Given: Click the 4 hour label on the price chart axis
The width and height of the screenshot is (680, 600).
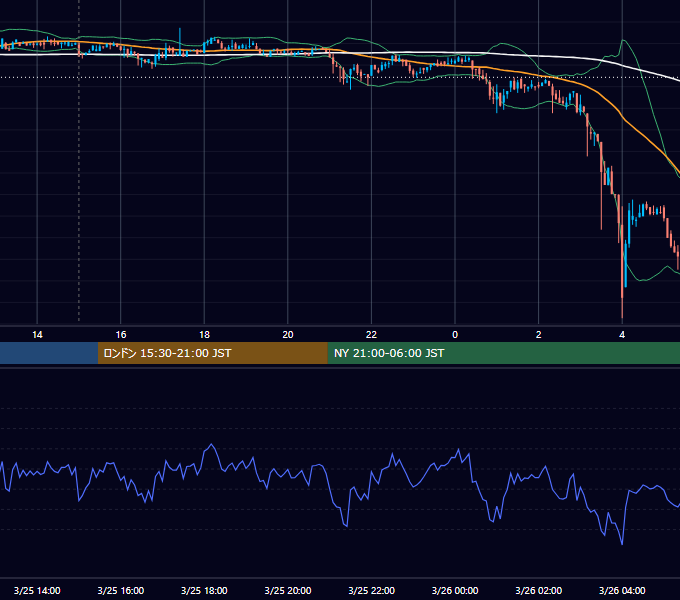Looking at the screenshot, I should [x=622, y=335].
